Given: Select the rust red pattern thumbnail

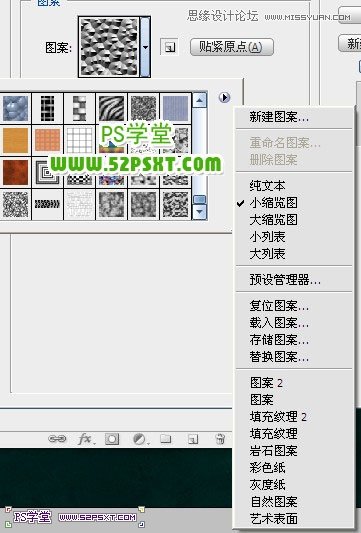Looking at the screenshot, I should [15, 172].
